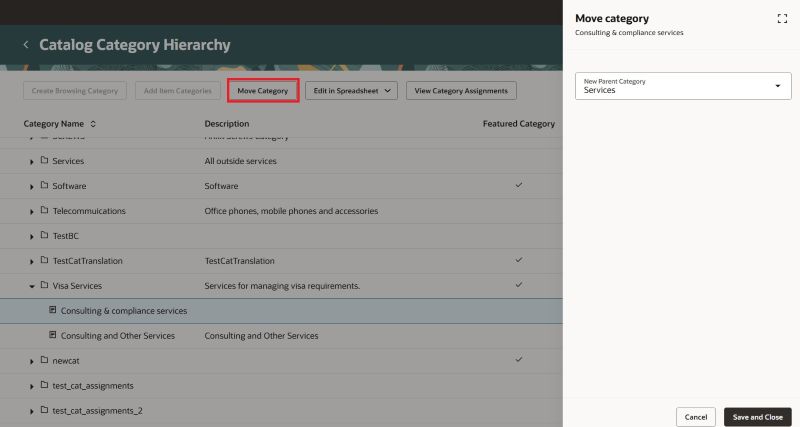Click the 'Consulting and Other Services' description cell
The image size is (800, 427).
[261, 336]
